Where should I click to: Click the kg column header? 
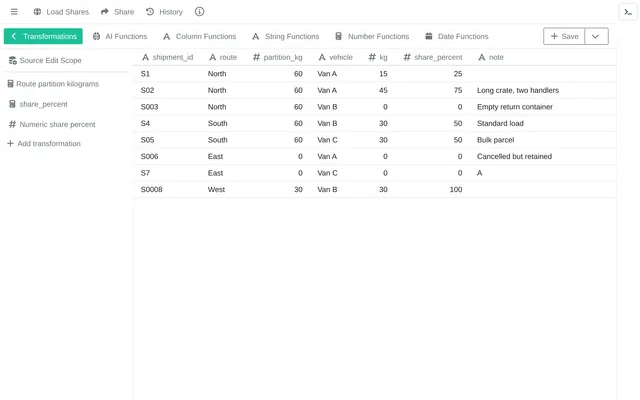click(x=378, y=58)
